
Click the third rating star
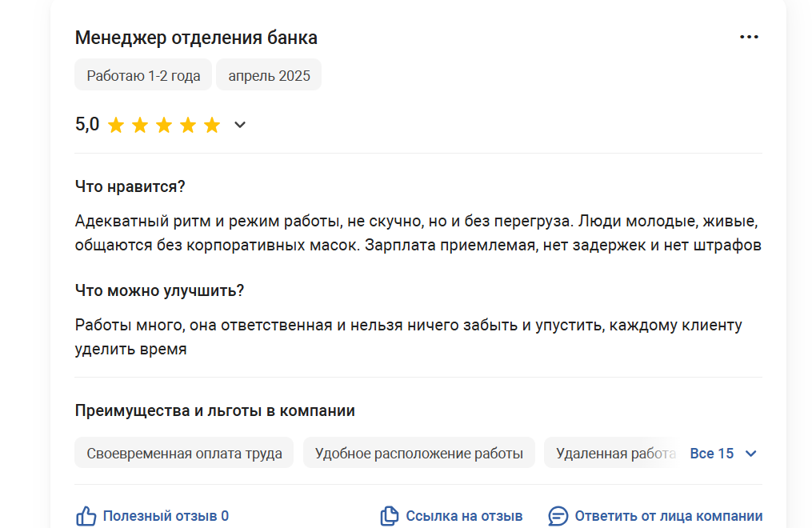coord(164,125)
